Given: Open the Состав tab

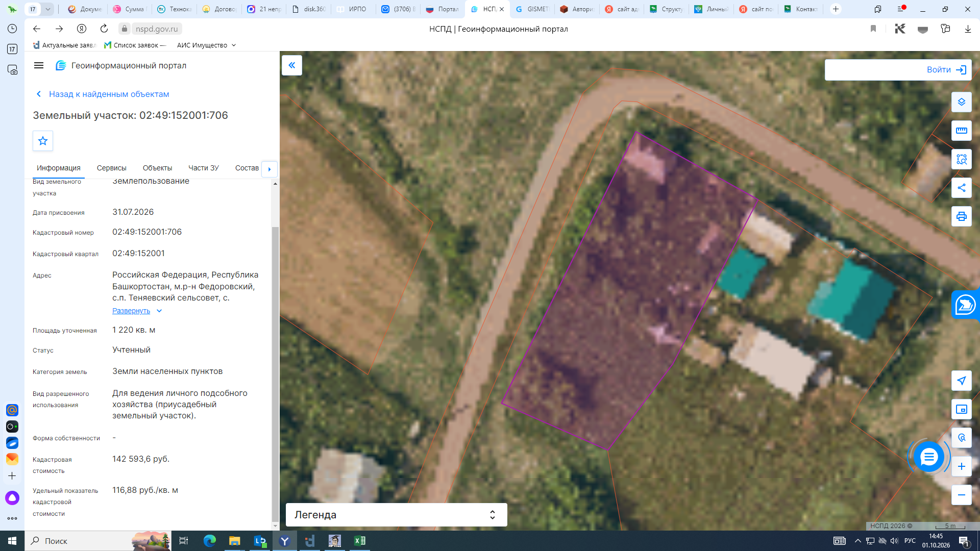Looking at the screenshot, I should coord(247,168).
